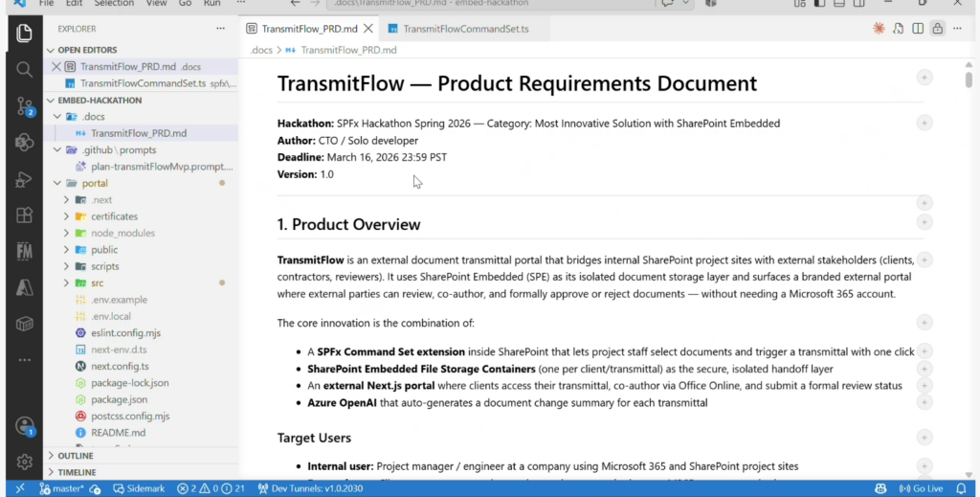The height and width of the screenshot is (497, 980).
Task: Open Explorer Views and More Actions
Action: 221,29
